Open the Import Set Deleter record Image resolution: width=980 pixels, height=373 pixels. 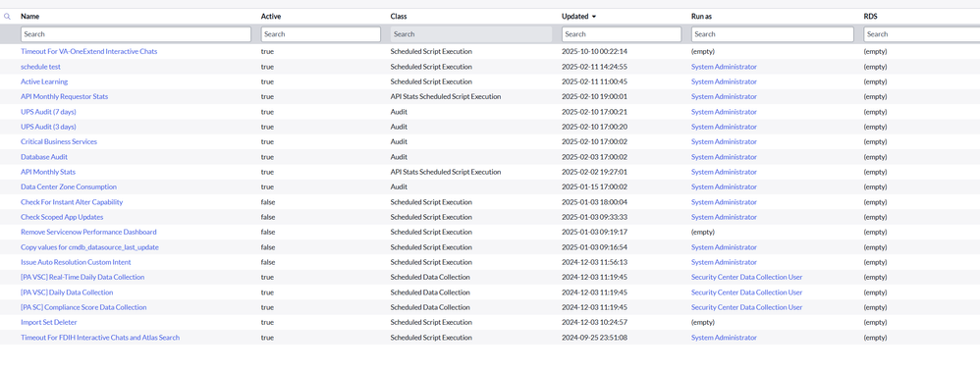pos(49,322)
